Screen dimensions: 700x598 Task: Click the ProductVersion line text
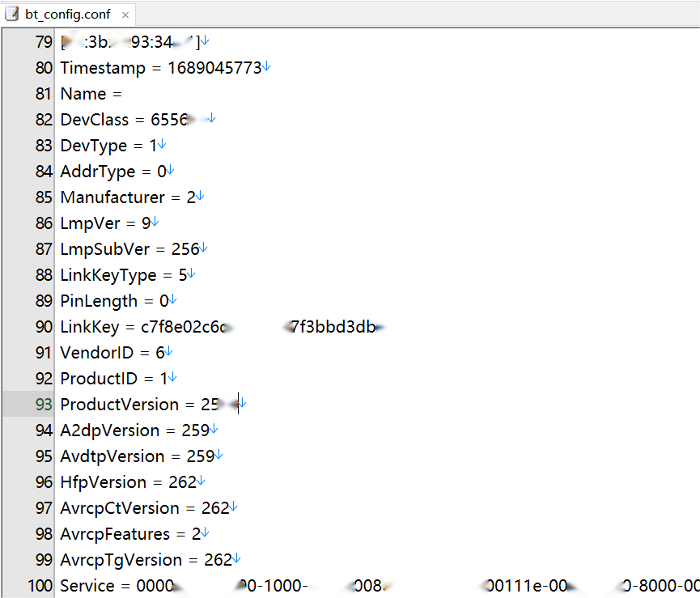tap(150, 405)
